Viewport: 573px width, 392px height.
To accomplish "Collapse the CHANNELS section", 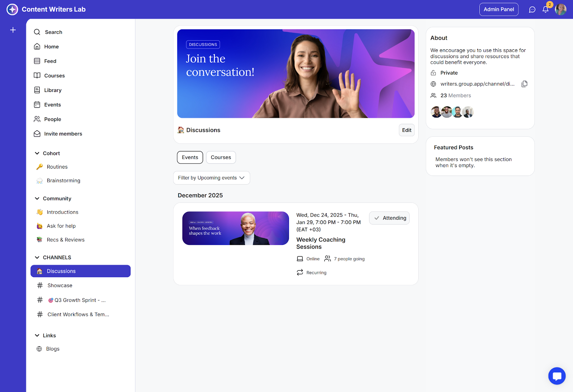I will (x=37, y=257).
